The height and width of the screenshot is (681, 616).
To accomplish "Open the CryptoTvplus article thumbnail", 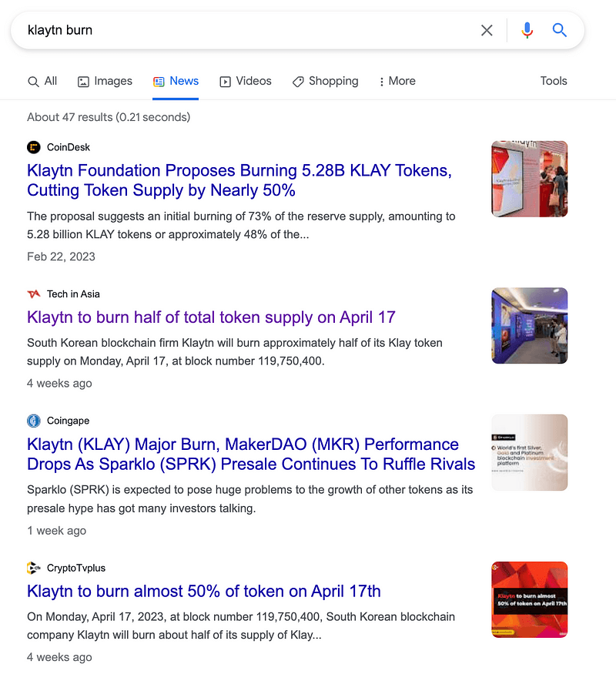I will (529, 600).
